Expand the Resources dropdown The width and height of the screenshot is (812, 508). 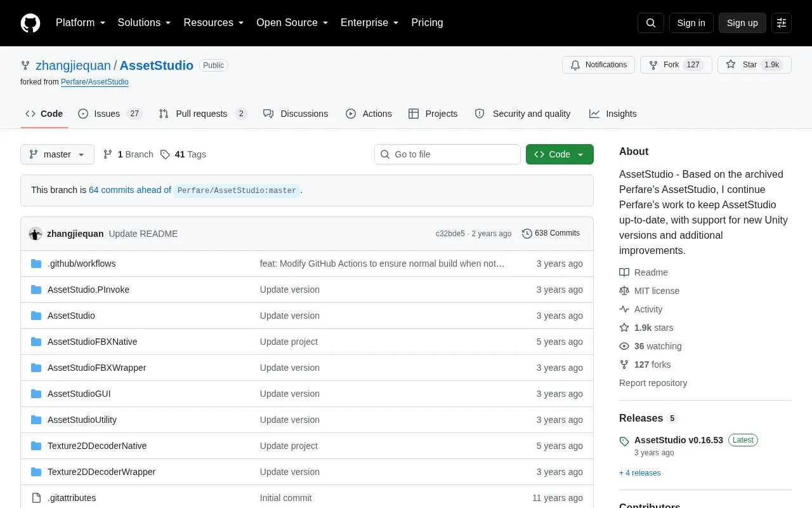214,23
